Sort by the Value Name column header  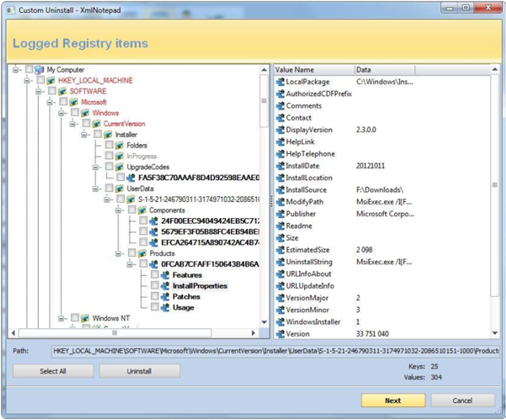tap(313, 70)
